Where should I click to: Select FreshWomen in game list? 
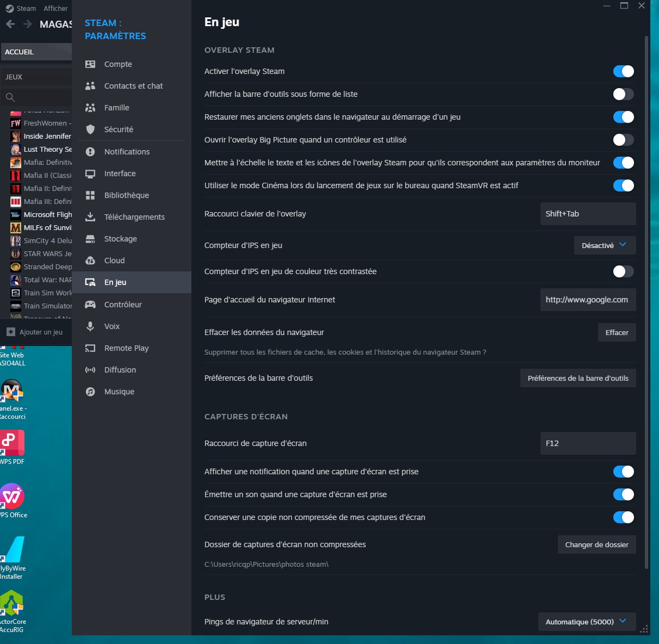[41, 123]
